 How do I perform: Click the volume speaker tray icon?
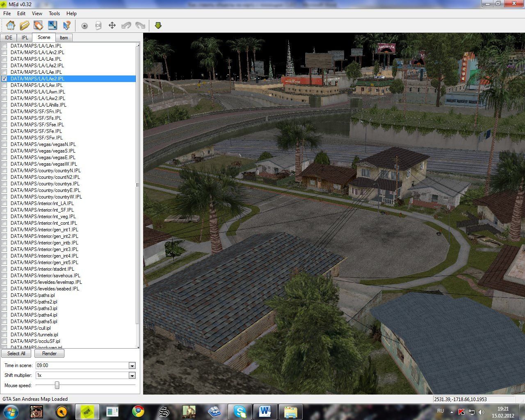tap(481, 412)
